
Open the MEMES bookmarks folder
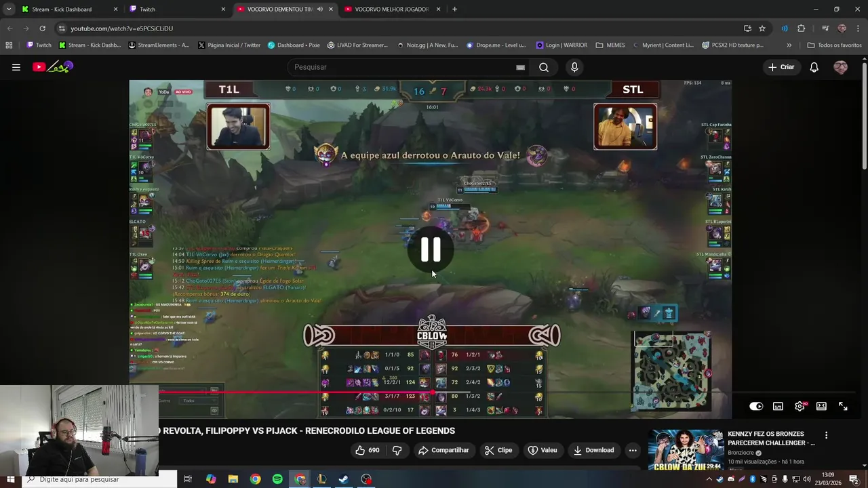tap(610, 45)
